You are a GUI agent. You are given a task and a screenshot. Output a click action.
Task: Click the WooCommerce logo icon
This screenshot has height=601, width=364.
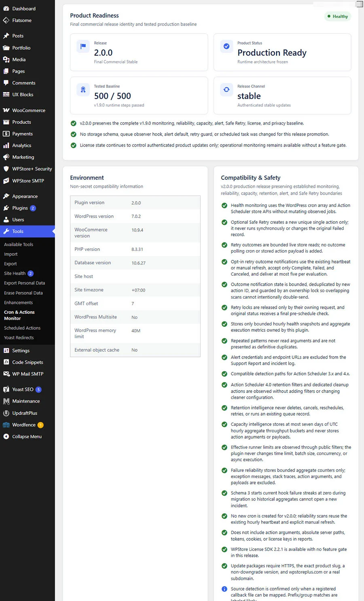[6, 110]
